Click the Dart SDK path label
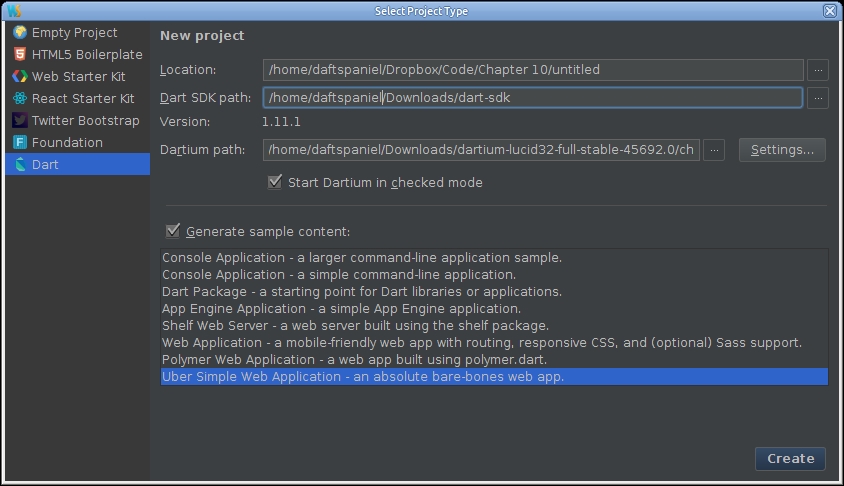 point(205,98)
